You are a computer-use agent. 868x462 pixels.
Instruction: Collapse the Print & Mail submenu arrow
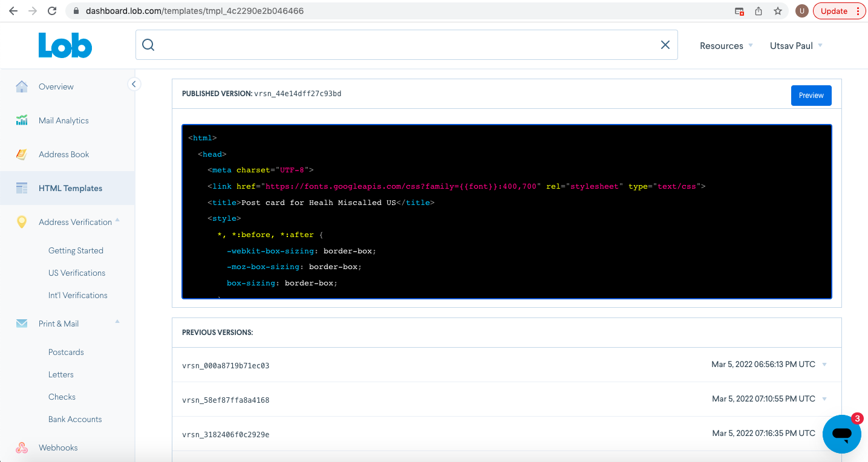pos(117,321)
